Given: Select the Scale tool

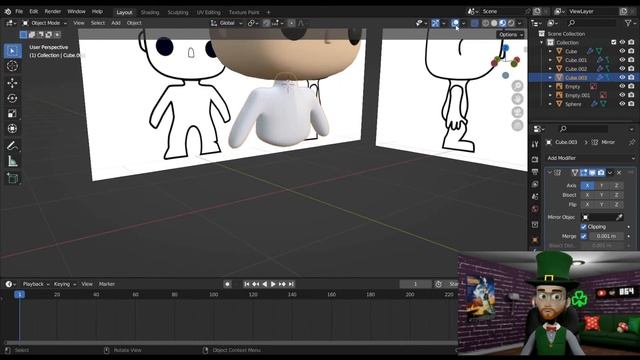Looking at the screenshot, I should coord(12,113).
